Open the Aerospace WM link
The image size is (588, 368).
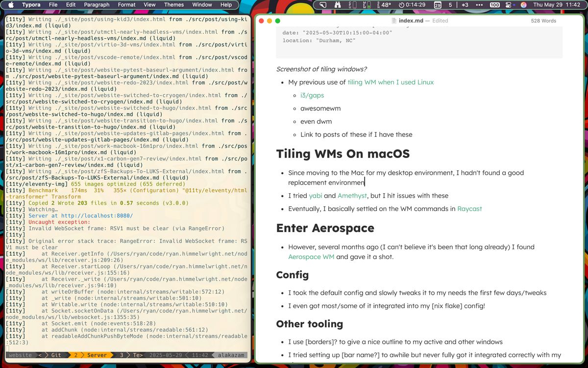(x=311, y=257)
